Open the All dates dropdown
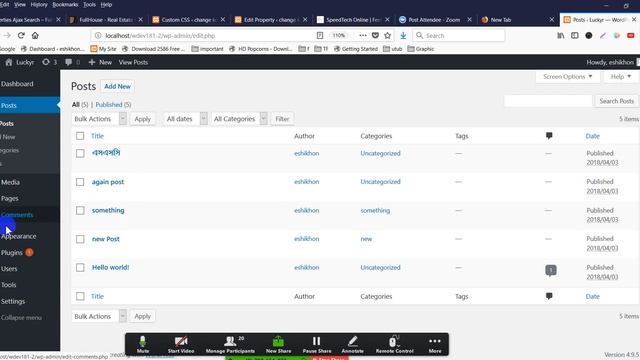This screenshot has width=640, height=360. [186, 119]
